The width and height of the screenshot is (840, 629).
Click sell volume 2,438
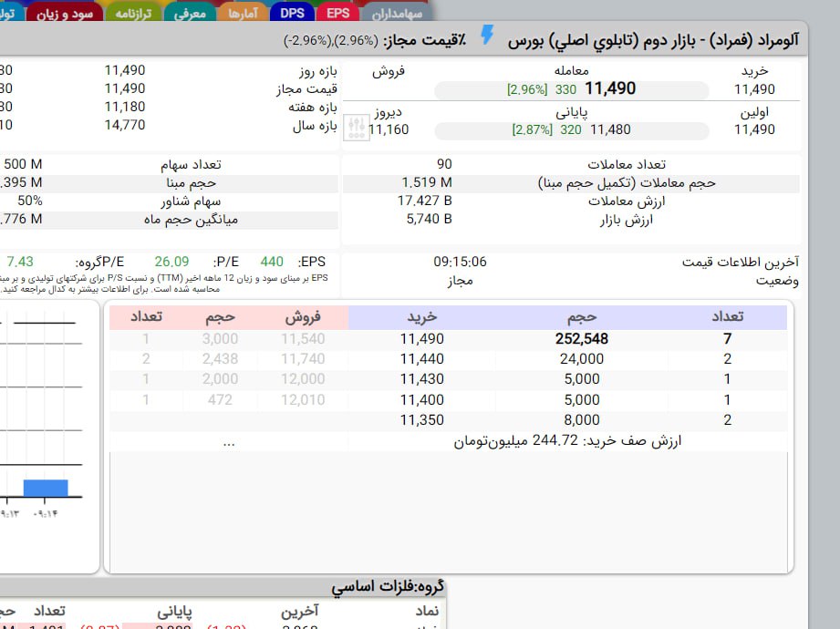[x=220, y=359]
